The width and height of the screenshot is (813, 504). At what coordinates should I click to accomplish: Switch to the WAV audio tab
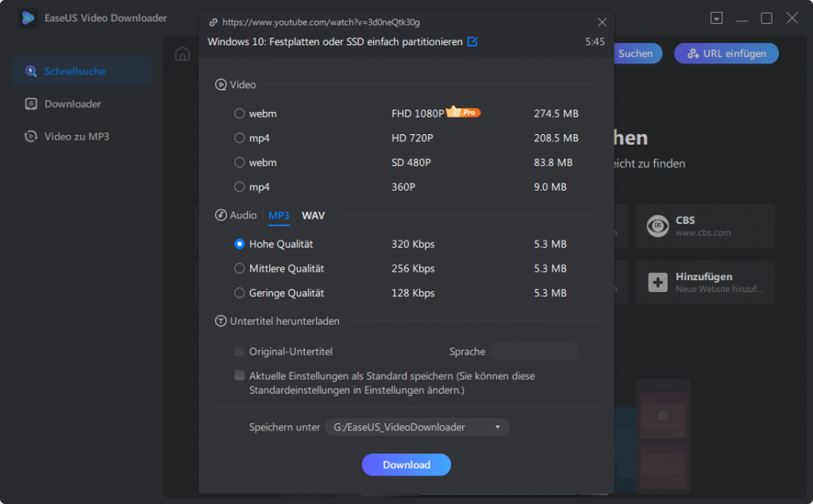[313, 215]
